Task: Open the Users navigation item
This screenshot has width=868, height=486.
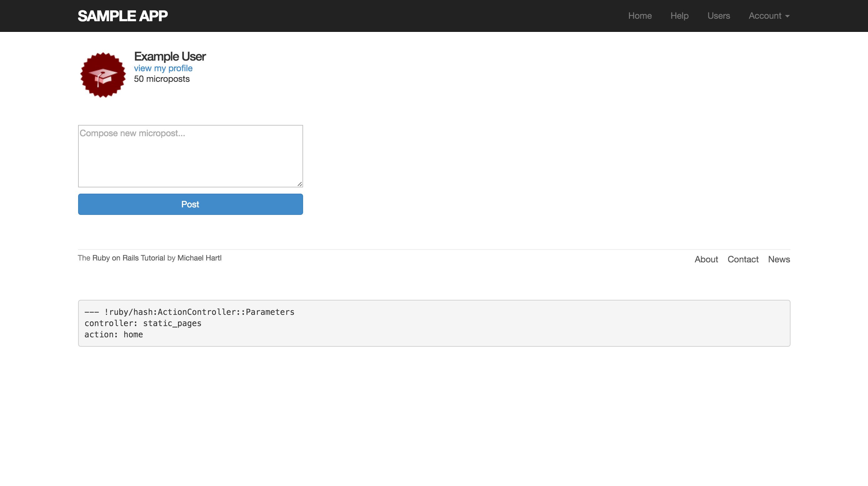Action: point(718,16)
